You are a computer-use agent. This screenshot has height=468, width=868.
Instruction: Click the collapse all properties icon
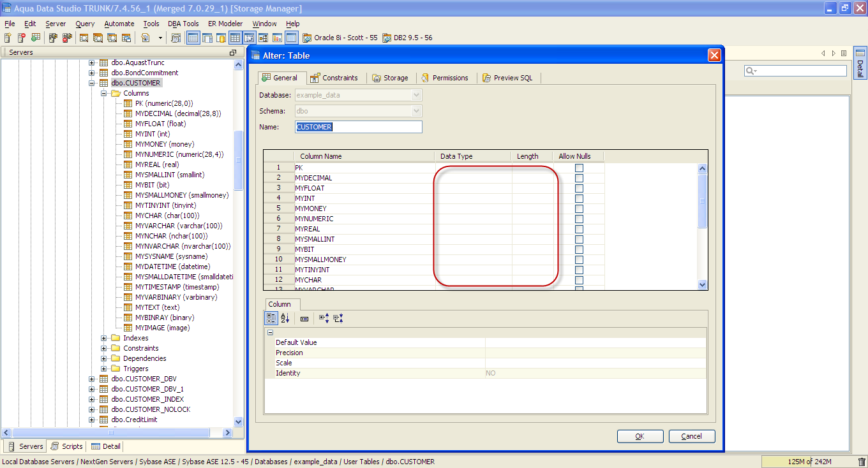pos(338,318)
